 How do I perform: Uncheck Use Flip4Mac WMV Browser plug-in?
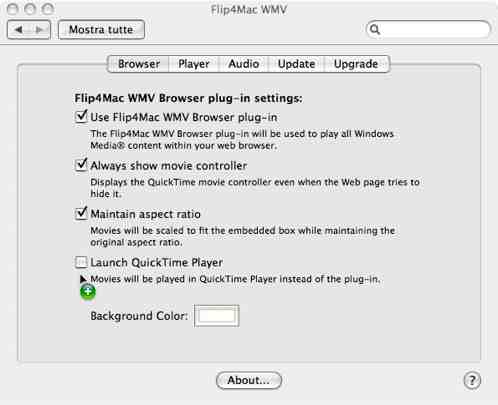(81, 117)
